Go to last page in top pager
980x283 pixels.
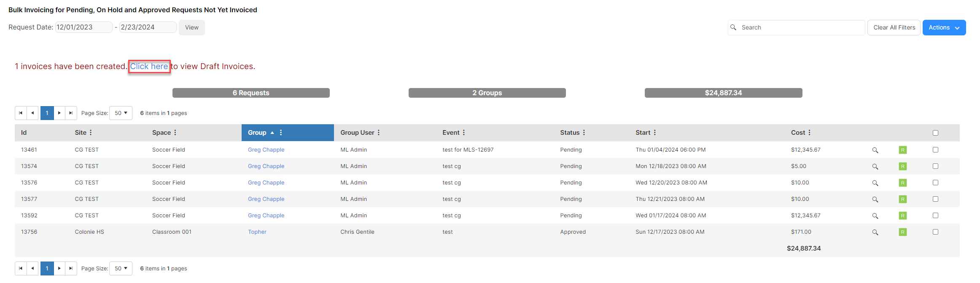(71, 113)
